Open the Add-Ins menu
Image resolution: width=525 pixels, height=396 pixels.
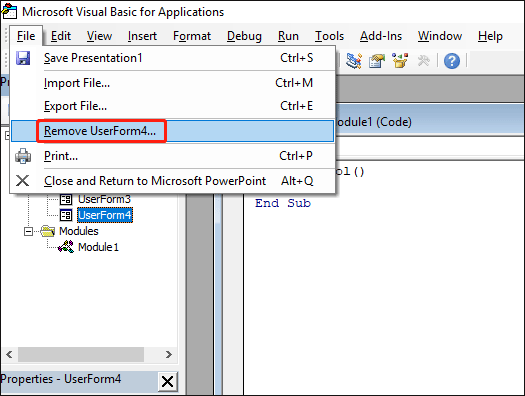click(x=381, y=36)
